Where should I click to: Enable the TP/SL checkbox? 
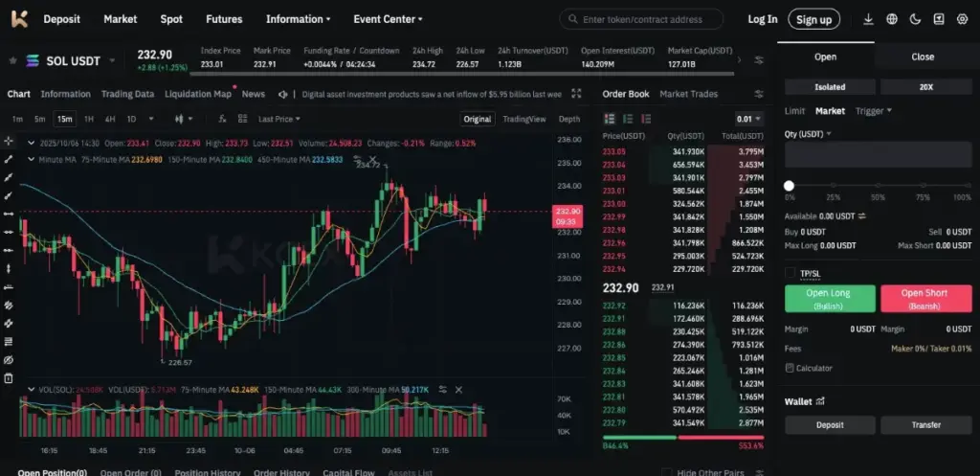790,273
